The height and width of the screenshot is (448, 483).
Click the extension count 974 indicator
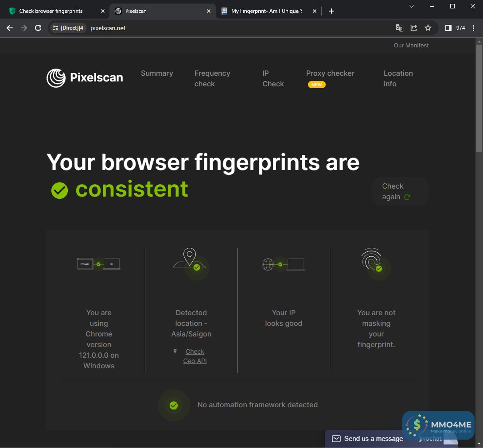[x=460, y=28]
